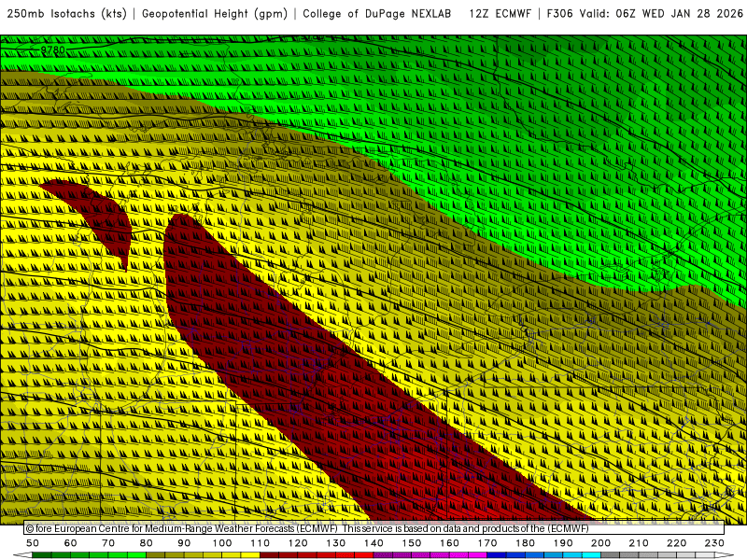Click the '50' legend value
The image size is (747, 560).
click(x=33, y=543)
